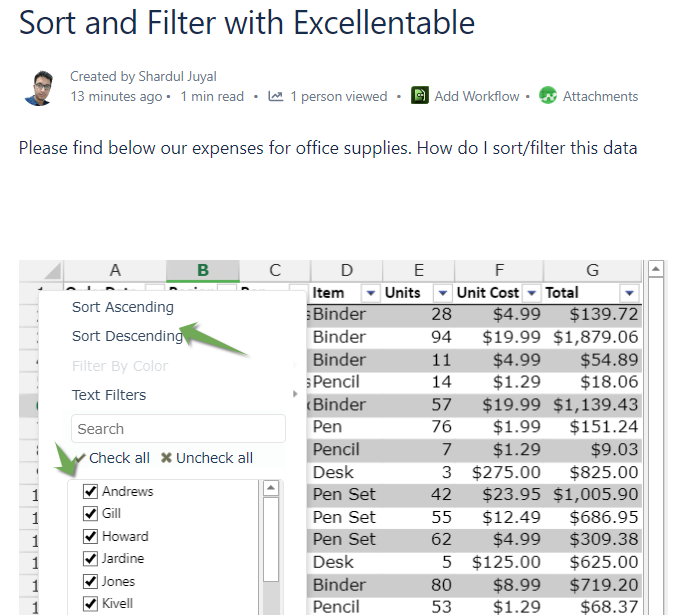
Task: Click the green Attachments icon
Action: [x=548, y=96]
